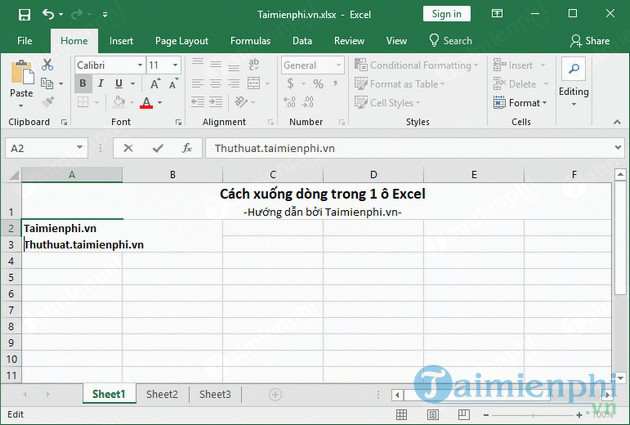The height and width of the screenshot is (425, 630).
Task: Apply the red Font Color
Action: (147, 103)
